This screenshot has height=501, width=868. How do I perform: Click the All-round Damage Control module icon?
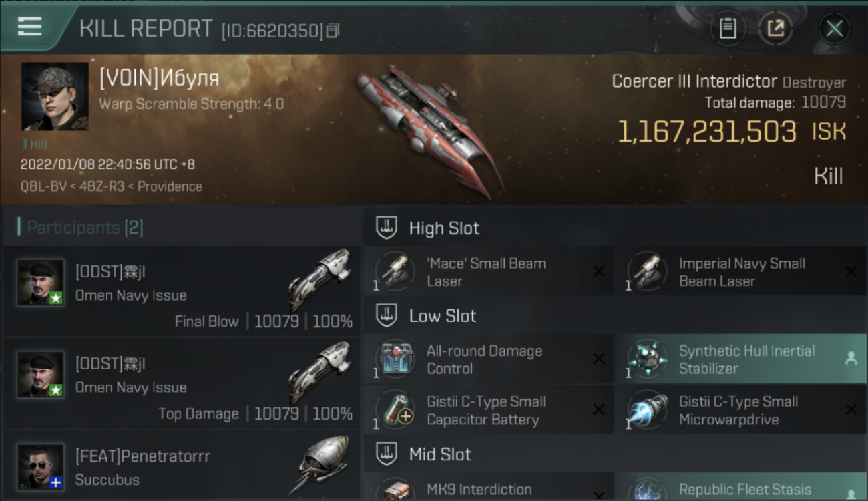[x=395, y=359]
